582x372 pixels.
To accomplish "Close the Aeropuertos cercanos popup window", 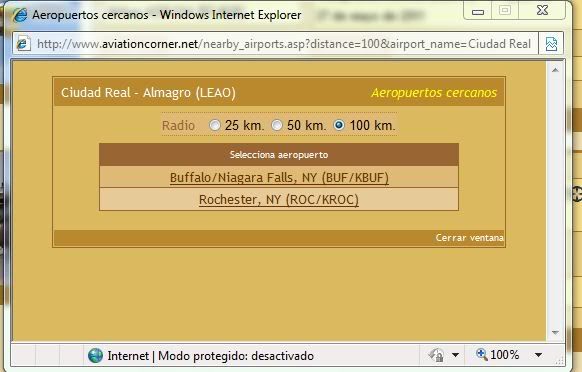I will click(x=542, y=10).
